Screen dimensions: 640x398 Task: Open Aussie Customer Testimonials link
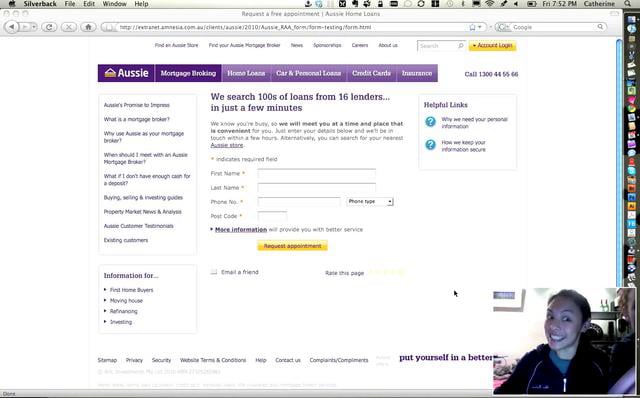pyautogui.click(x=138, y=226)
